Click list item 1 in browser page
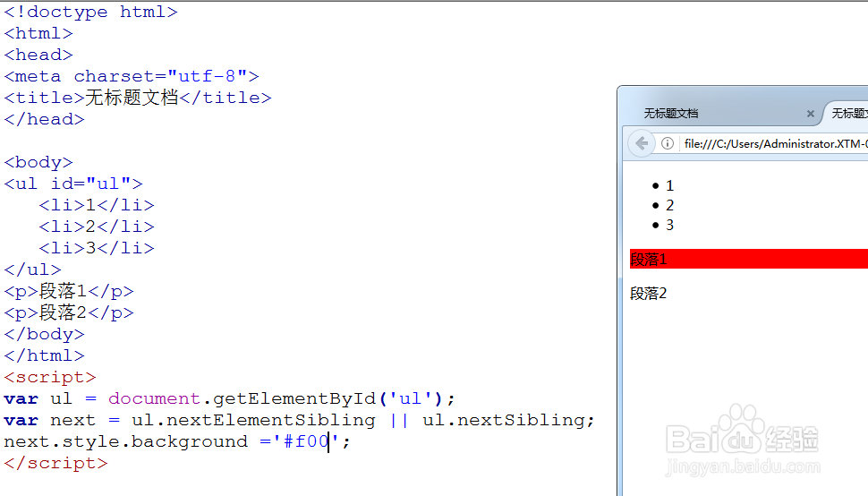 (669, 185)
